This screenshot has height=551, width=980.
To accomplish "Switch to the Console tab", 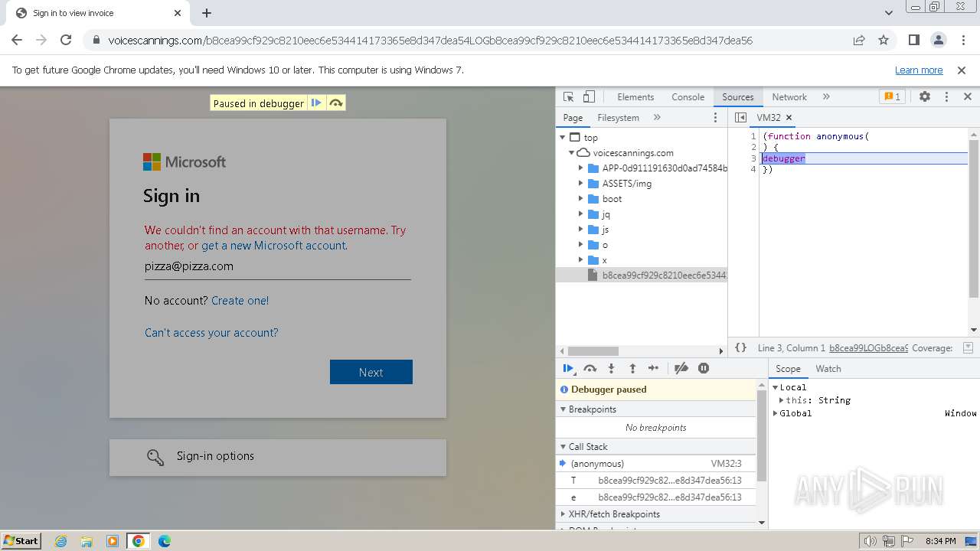I will pos(688,97).
